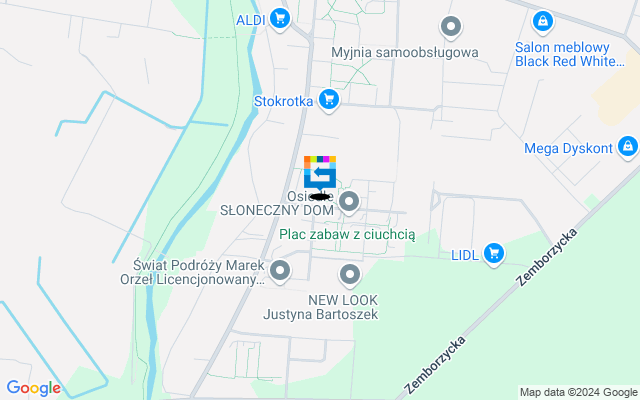
Task: Select Salon meblowy Black Red White pin
Action: click(x=543, y=22)
